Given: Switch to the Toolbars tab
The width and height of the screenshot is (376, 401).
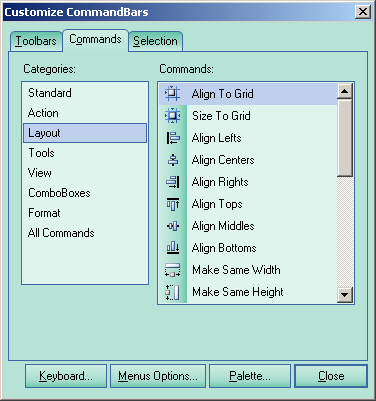Looking at the screenshot, I should 36,41.
